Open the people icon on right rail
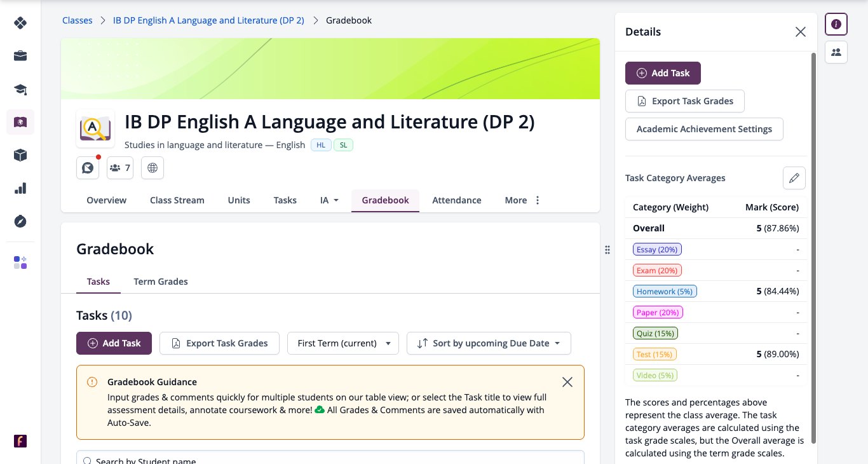Image resolution: width=868 pixels, height=464 pixels. point(836,52)
